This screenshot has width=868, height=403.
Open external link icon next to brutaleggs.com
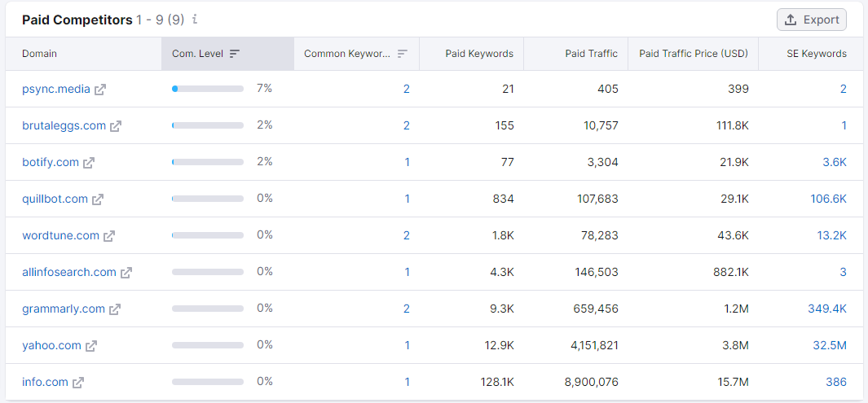coord(115,126)
